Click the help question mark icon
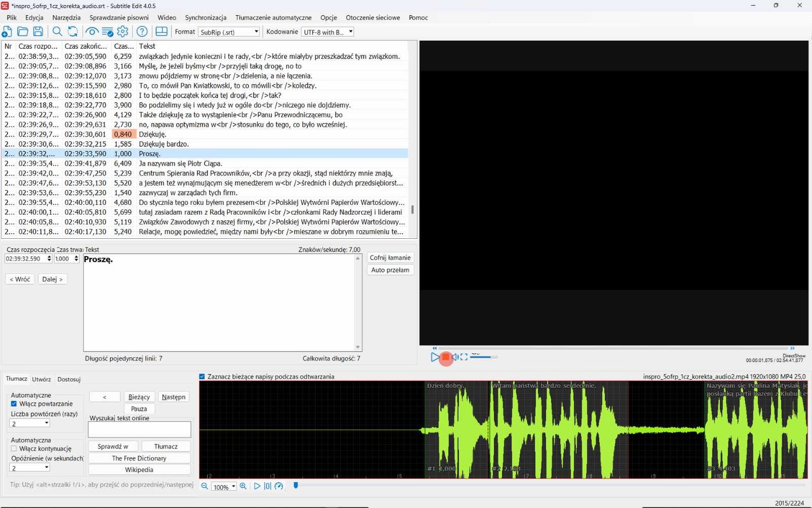 (x=142, y=31)
